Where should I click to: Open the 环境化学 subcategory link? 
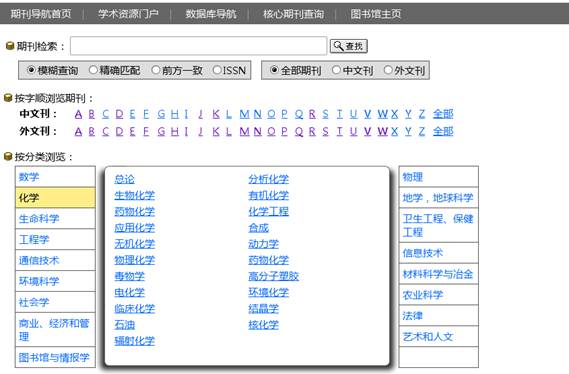(x=269, y=292)
